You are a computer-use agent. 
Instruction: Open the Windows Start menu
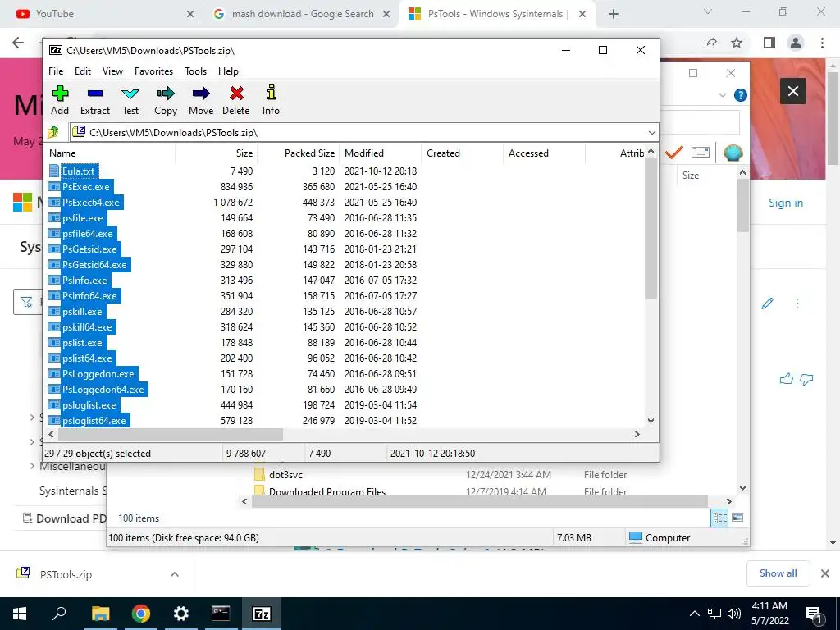click(20, 614)
